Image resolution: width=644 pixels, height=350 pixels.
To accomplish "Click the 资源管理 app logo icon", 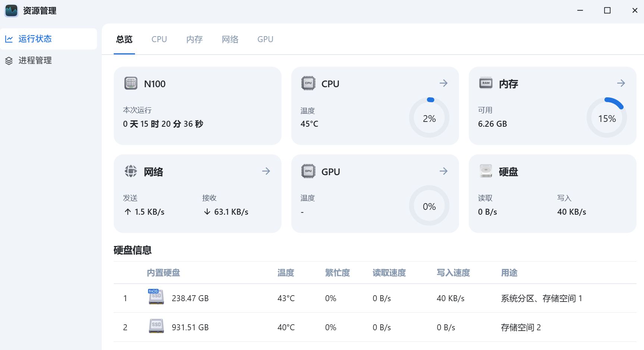I will (11, 11).
